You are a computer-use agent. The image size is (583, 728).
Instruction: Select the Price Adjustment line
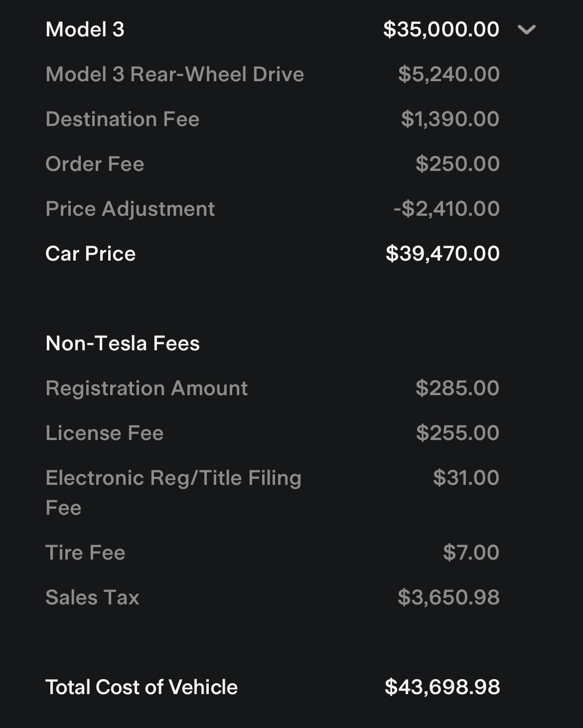coord(130,208)
